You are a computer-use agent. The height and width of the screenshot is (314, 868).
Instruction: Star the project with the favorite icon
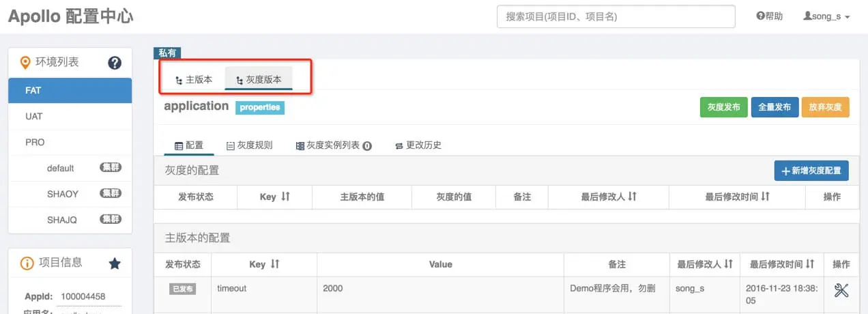tap(115, 263)
